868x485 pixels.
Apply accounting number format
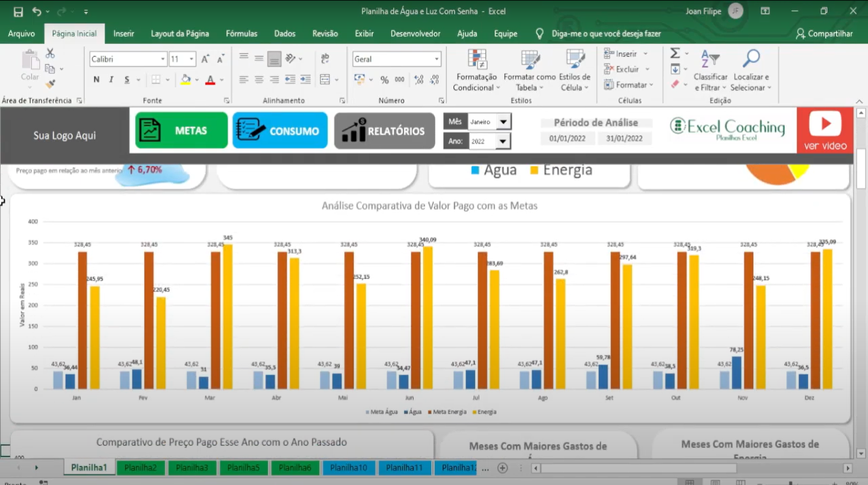pyautogui.click(x=360, y=80)
